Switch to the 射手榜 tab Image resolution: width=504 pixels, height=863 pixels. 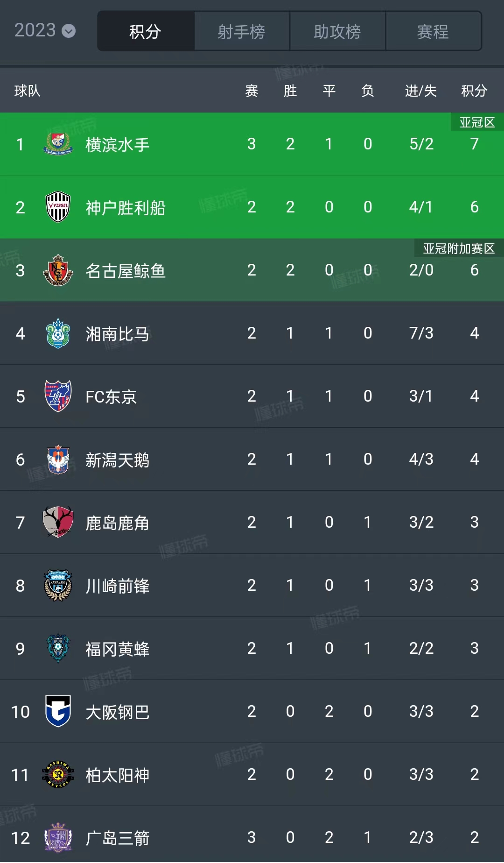tap(241, 32)
